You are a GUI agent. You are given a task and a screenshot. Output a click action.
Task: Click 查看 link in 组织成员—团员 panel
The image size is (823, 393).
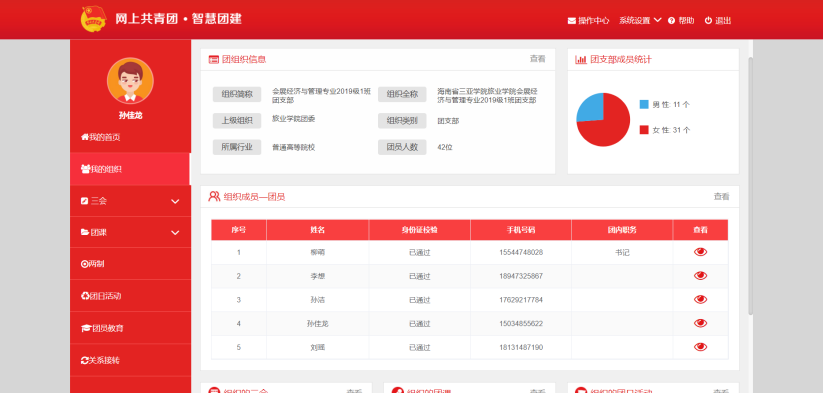tap(721, 196)
